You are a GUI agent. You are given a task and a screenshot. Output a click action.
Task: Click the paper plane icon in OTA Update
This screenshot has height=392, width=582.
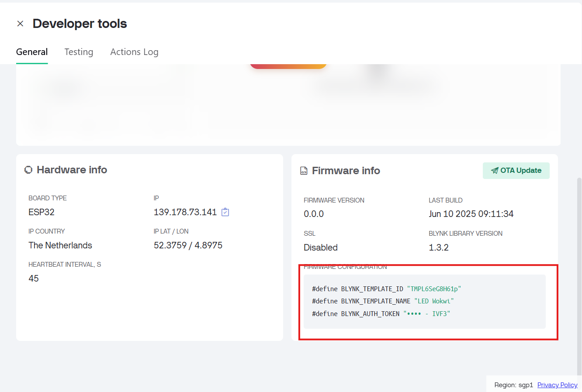pyautogui.click(x=494, y=171)
